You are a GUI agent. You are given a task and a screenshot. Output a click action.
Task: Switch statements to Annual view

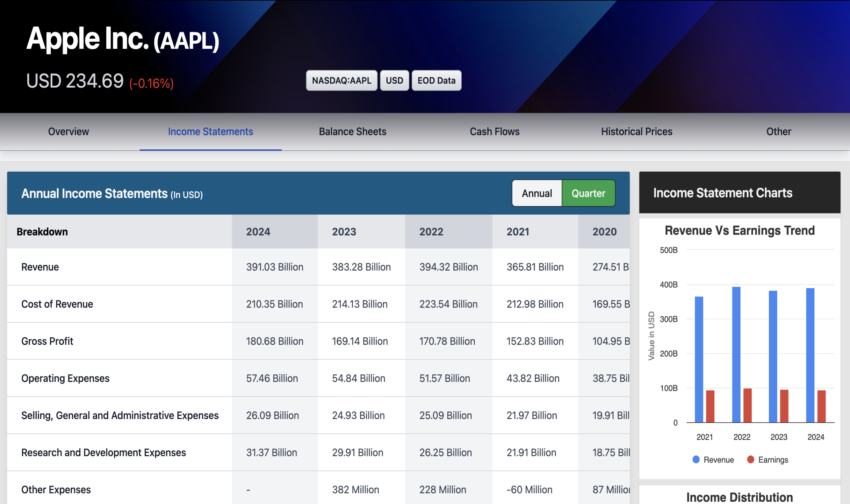point(537,193)
